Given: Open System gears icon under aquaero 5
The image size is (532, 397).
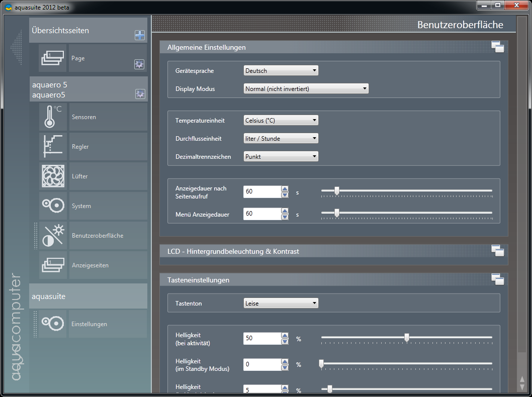Looking at the screenshot, I should 53,206.
